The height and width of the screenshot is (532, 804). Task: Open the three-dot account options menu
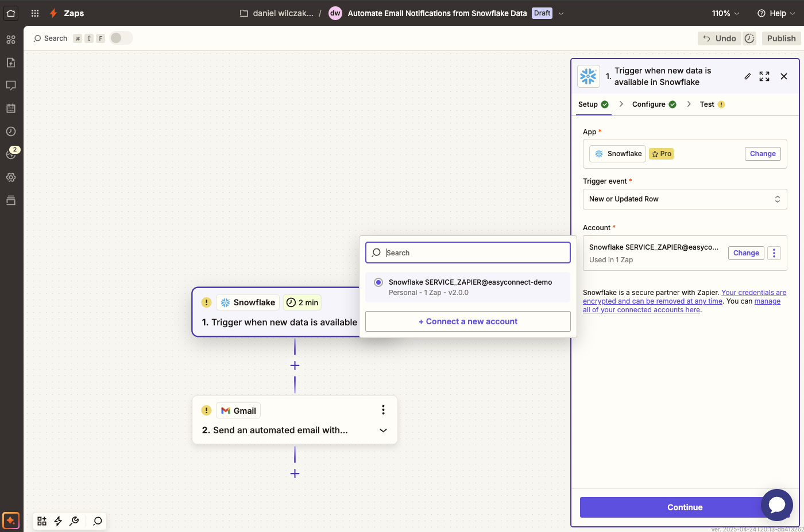774,253
